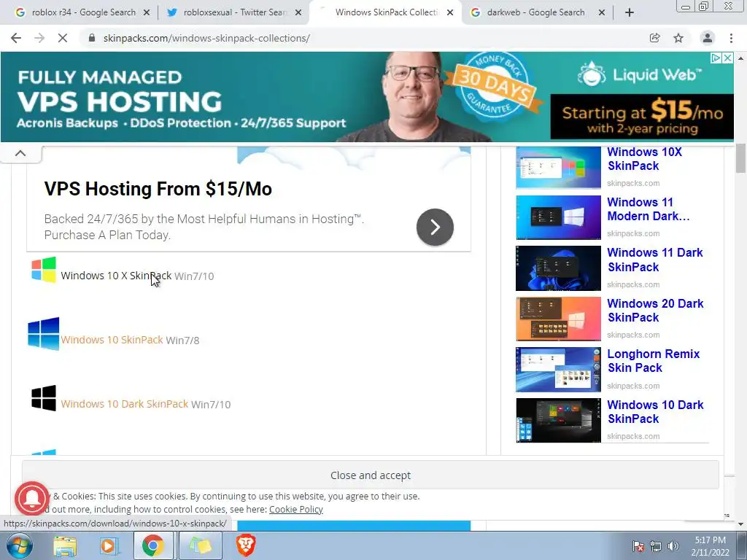Open Windows 10 Dark SkinPack sidebar link
This screenshot has height=560, width=747.
(656, 411)
